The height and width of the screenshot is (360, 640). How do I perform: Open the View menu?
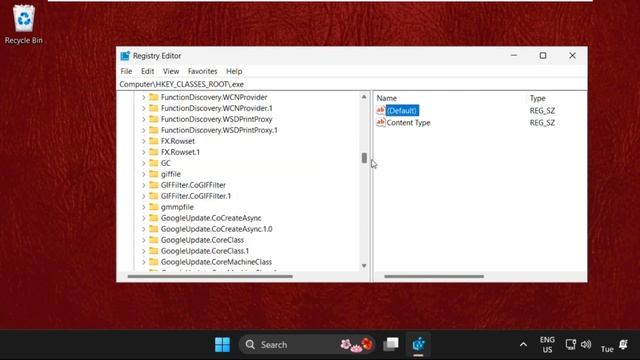pos(171,71)
